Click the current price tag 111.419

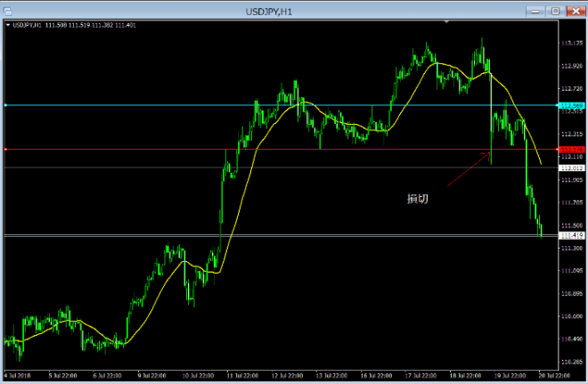click(x=571, y=235)
